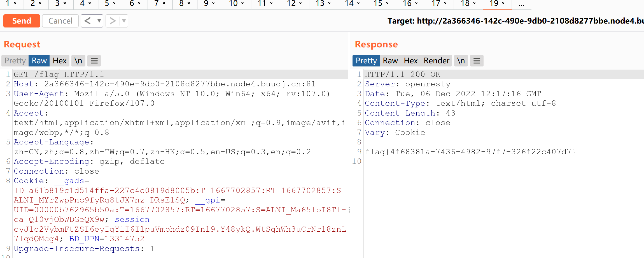Go back to previous request in history

88,21
